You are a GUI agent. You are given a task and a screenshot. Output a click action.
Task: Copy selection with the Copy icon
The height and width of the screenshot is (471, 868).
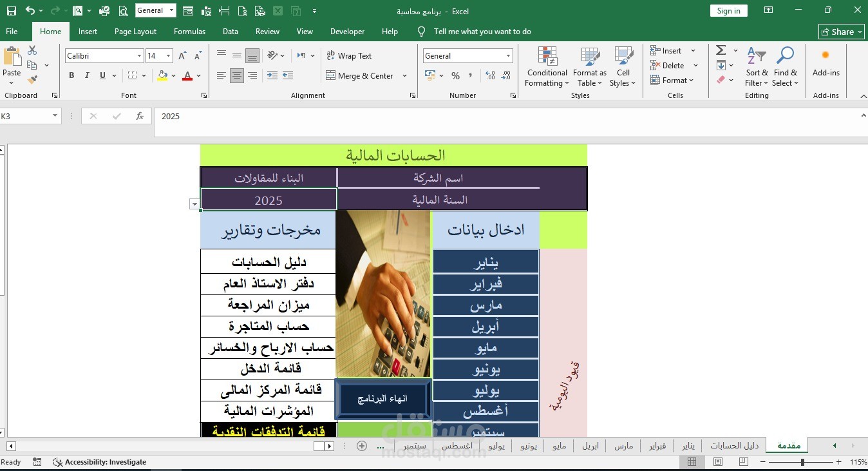pyautogui.click(x=32, y=65)
